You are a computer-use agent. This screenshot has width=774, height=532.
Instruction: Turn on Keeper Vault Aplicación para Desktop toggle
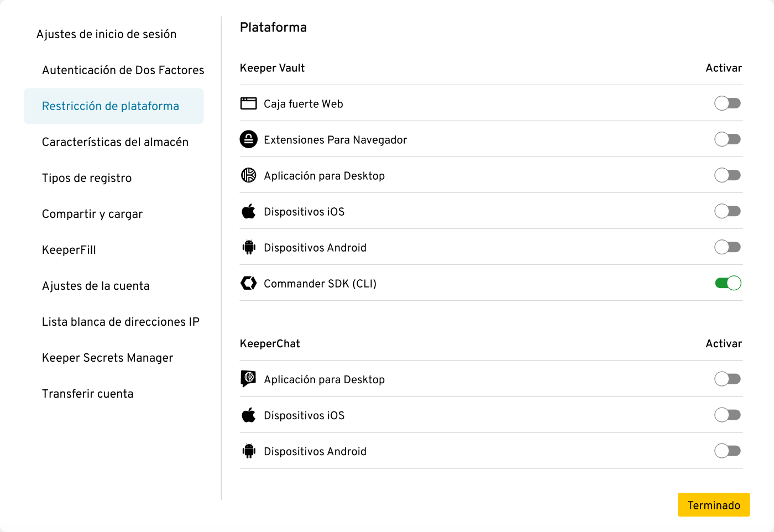click(728, 175)
